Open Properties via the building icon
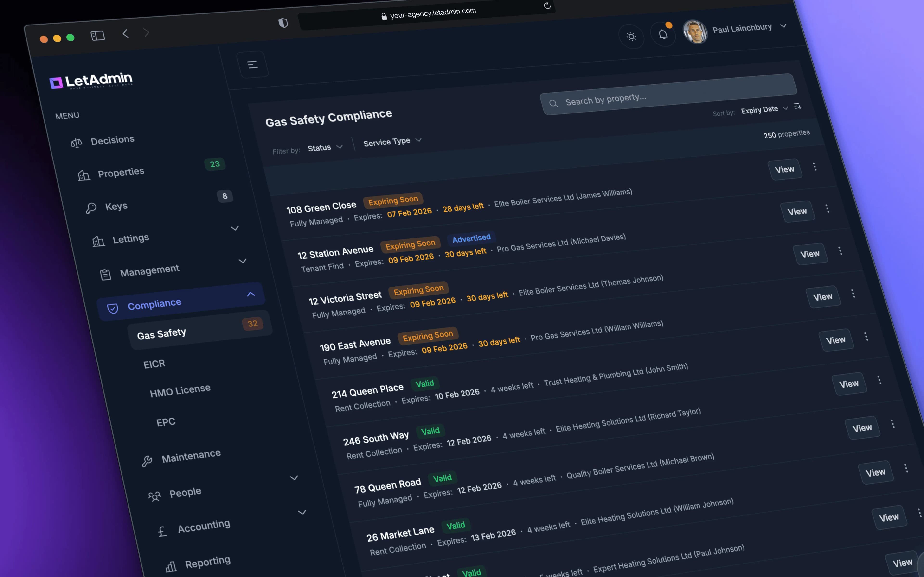This screenshot has width=924, height=577. click(84, 174)
